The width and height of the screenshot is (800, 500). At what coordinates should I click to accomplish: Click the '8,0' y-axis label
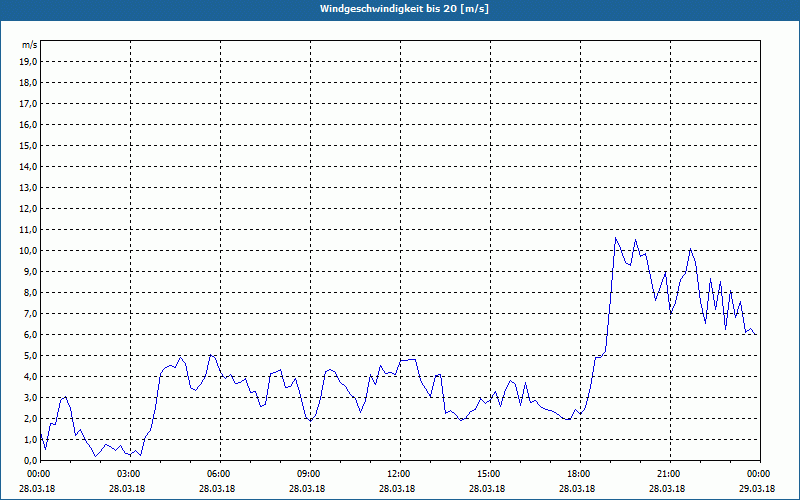tap(31, 292)
